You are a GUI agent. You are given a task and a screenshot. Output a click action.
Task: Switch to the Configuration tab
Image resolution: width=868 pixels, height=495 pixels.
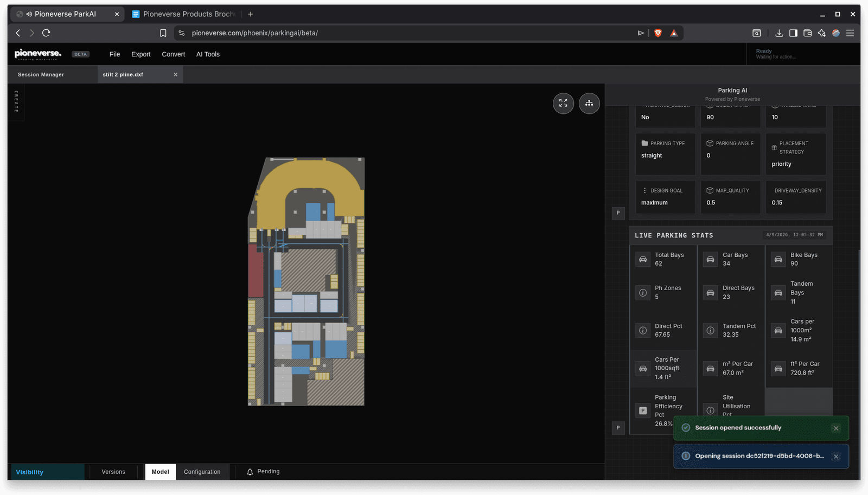pos(202,472)
